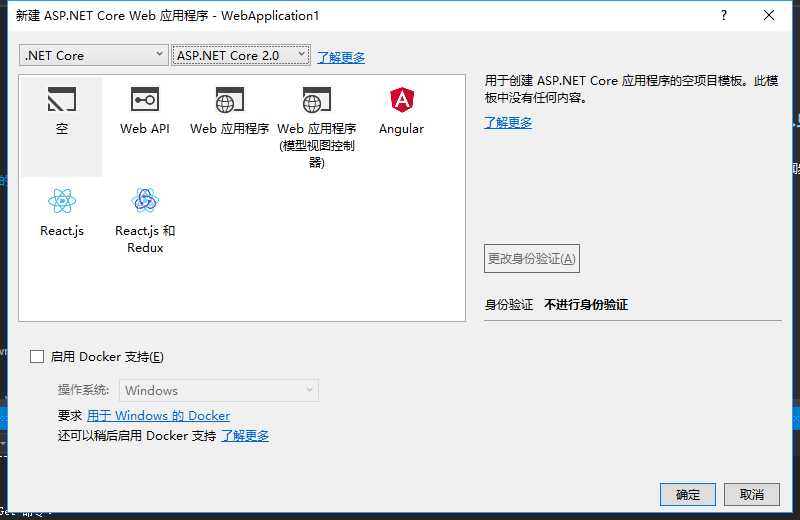Screen dimensions: 800x520
Task: Open the ASP.NET Core 2.0 version dropdown
Action: coord(241,55)
